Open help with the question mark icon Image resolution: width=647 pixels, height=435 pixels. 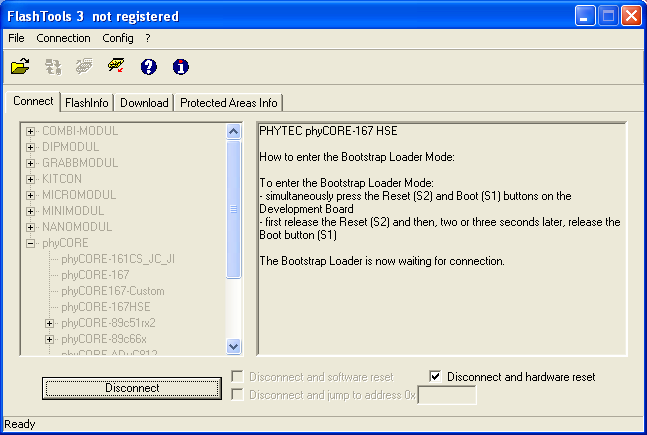149,66
